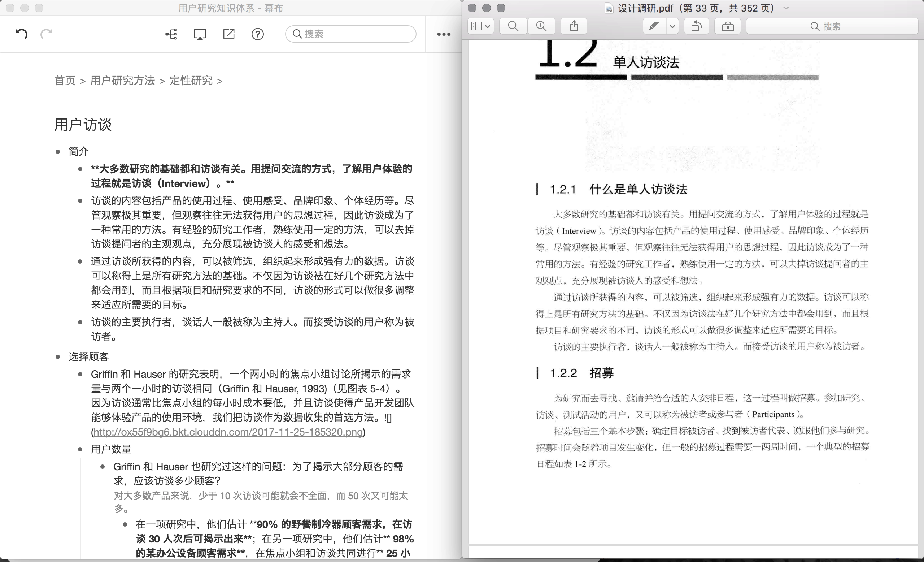Navigate to 用户研究方法 breadcrumb

coord(122,80)
